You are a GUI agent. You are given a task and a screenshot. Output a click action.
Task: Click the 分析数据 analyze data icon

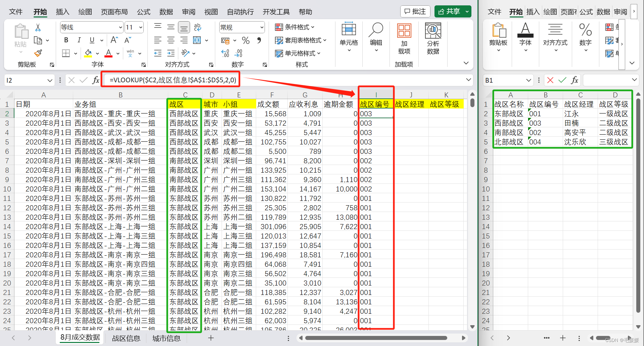(433, 39)
